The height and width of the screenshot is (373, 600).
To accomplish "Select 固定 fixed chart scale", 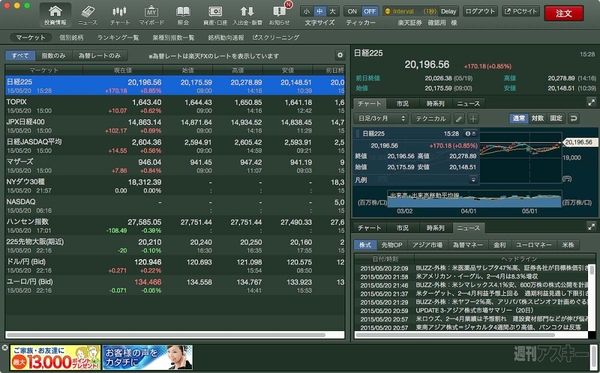I will tap(556, 118).
